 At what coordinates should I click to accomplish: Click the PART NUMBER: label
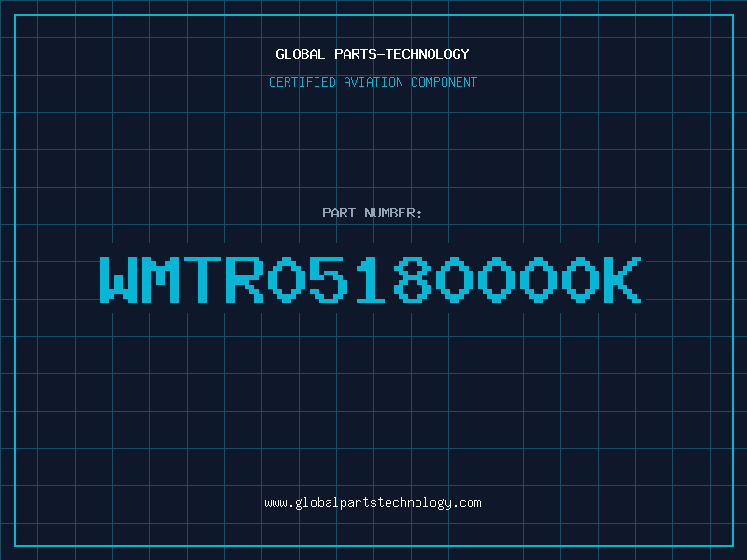pos(373,213)
